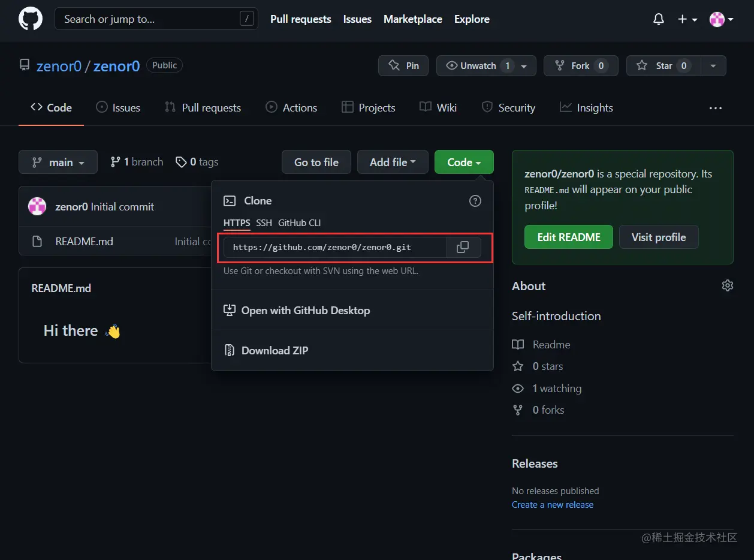Click the Visit profile button
Image resolution: width=754 pixels, height=560 pixels.
coord(659,237)
